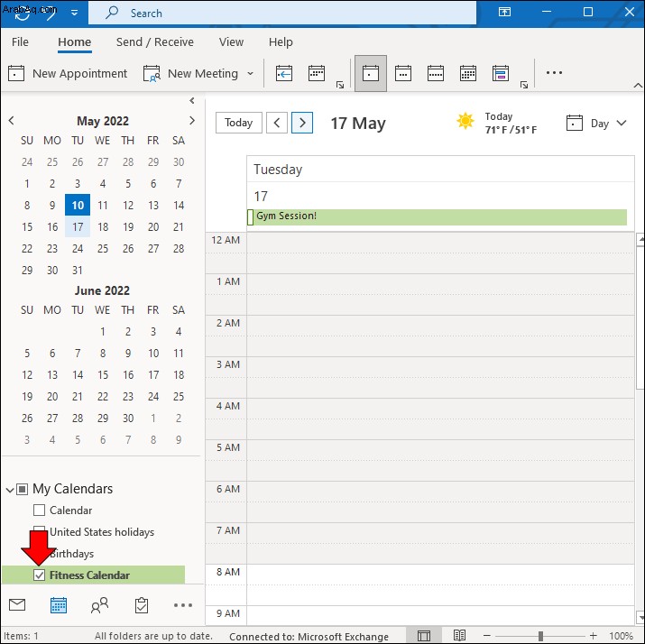Screen dimensions: 645x644
Task: Open Tasks from navigation bar
Action: tap(142, 605)
